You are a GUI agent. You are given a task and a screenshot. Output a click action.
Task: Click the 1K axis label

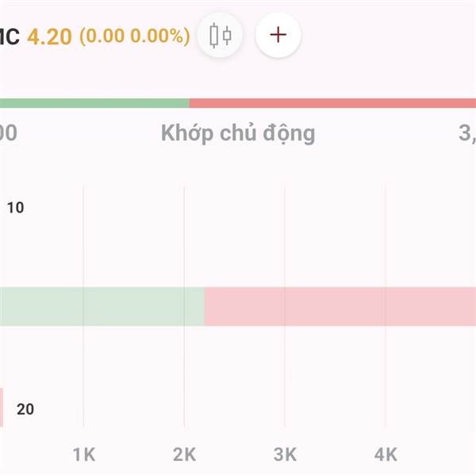pyautogui.click(x=84, y=455)
